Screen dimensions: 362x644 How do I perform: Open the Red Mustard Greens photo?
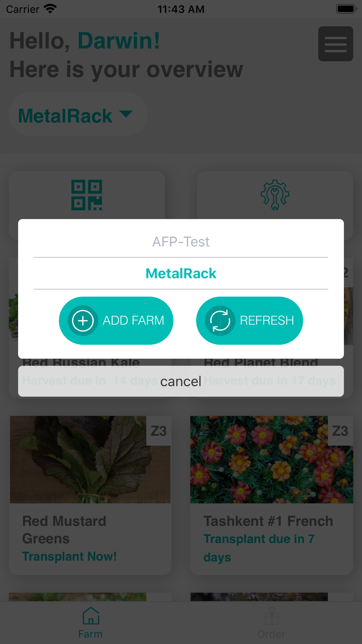pos(90,460)
